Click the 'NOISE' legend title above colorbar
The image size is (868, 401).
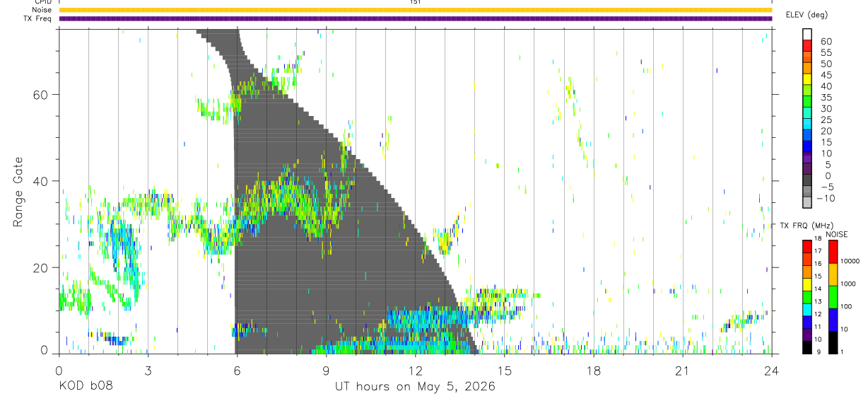click(x=836, y=234)
